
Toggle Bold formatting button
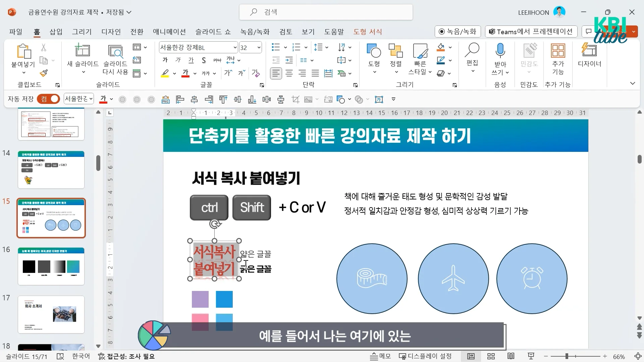pyautogui.click(x=165, y=60)
